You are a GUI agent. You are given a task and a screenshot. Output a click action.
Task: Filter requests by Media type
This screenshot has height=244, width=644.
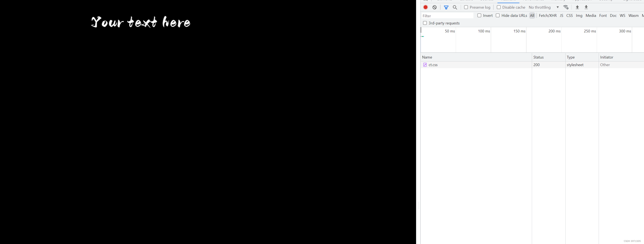591,15
